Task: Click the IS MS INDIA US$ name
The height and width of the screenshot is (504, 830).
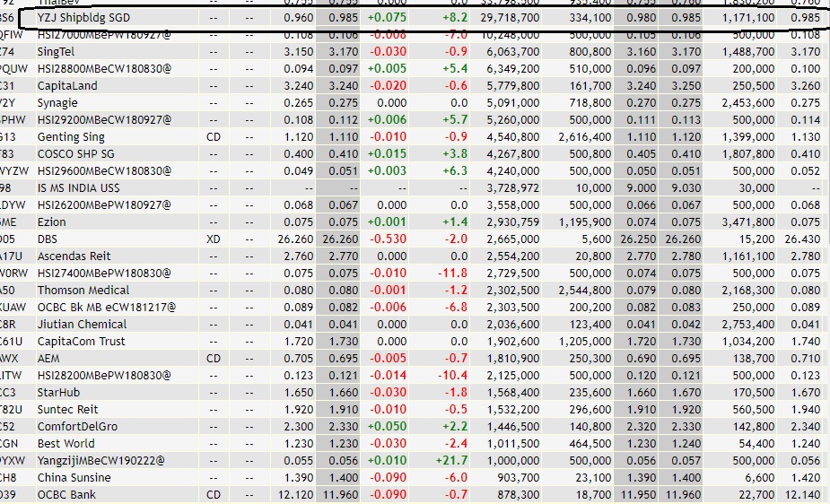Action: (78, 188)
